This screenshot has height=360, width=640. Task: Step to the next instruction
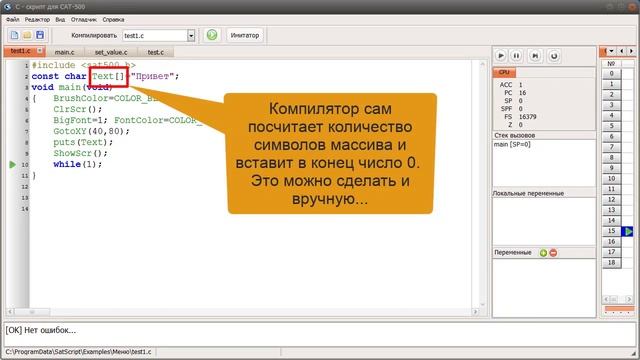click(x=535, y=56)
